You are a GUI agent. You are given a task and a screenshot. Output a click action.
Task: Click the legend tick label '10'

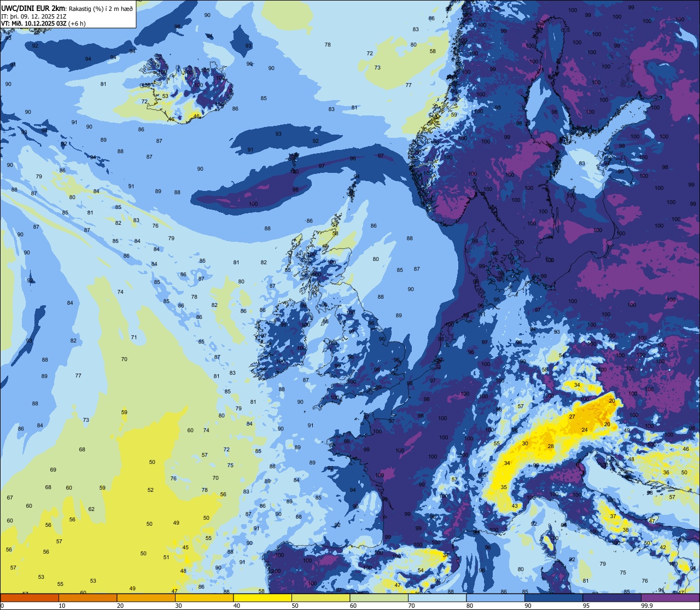click(x=62, y=606)
